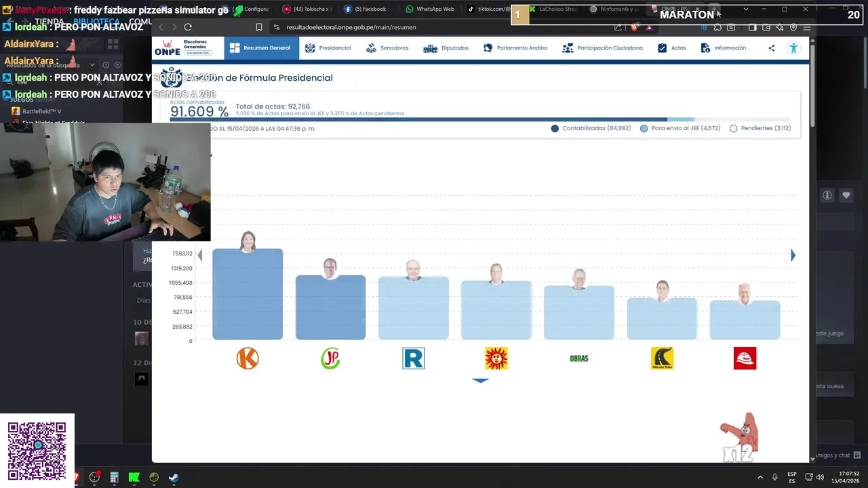This screenshot has height=488, width=868.
Task: Select the yellow País para Todos logo
Action: [662, 358]
